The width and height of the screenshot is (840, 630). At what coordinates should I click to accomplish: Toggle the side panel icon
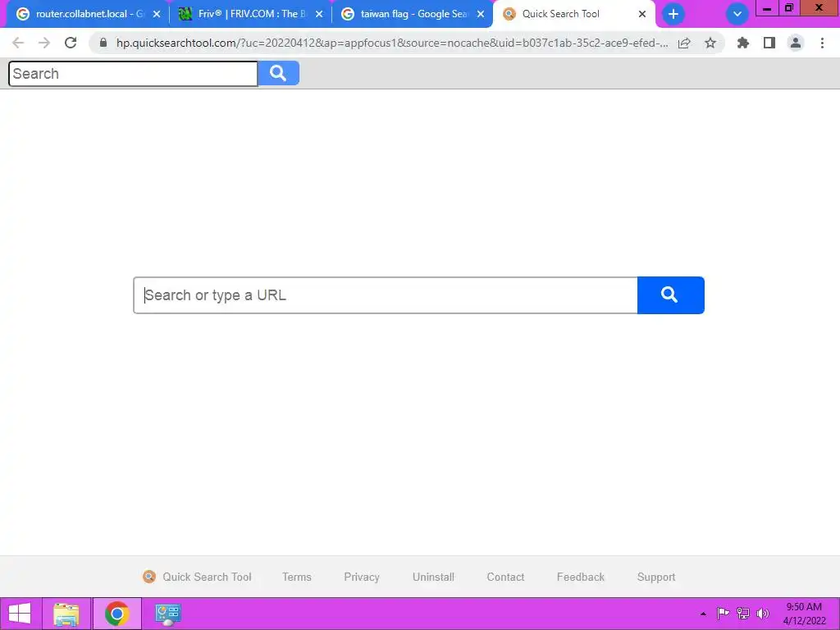click(x=769, y=43)
